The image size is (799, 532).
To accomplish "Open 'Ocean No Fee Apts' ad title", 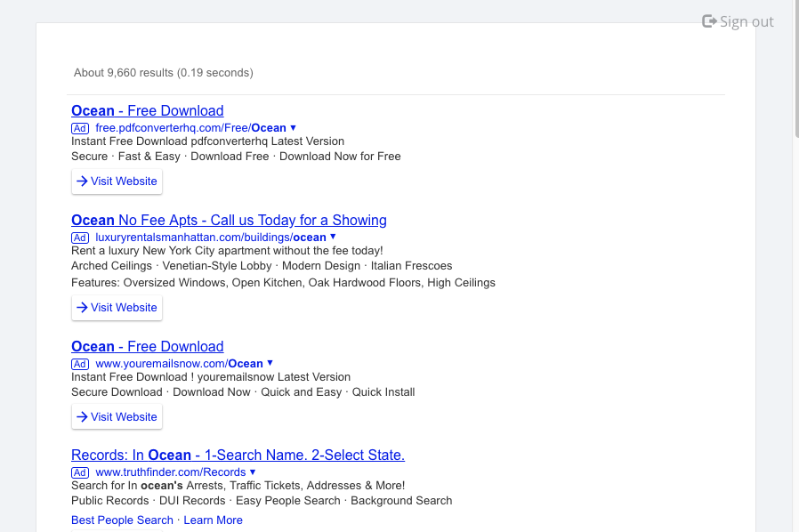I will [x=229, y=220].
